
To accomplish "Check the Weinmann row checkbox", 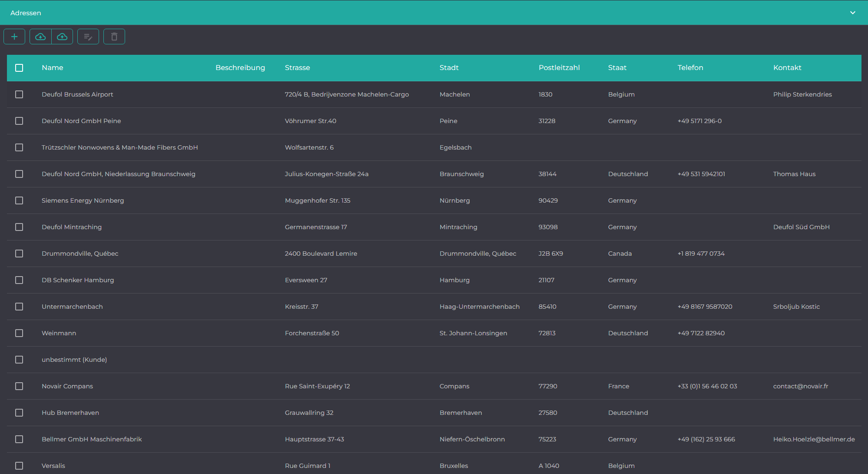I will 19,333.
